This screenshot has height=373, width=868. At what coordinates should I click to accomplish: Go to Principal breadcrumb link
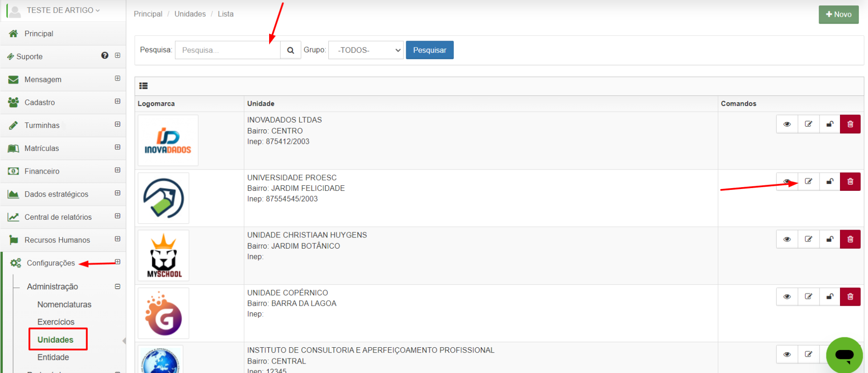pyautogui.click(x=148, y=14)
